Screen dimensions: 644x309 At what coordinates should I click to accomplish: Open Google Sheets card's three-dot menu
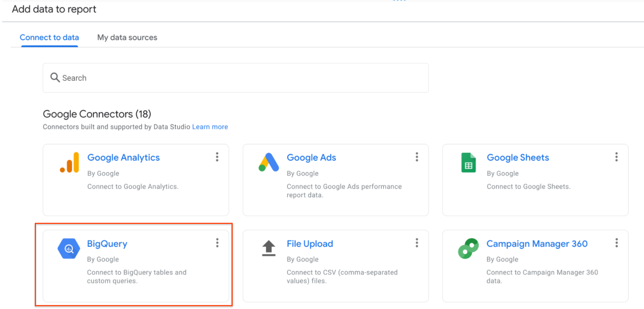click(x=616, y=157)
